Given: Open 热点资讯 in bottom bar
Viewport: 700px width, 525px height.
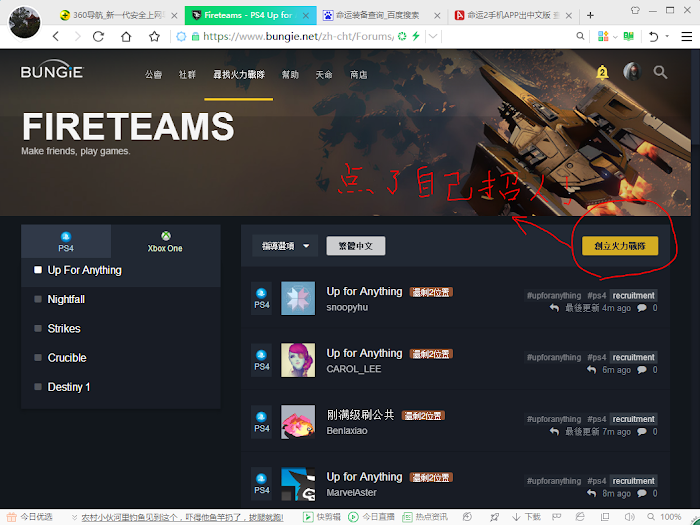Looking at the screenshot, I should coord(425,517).
